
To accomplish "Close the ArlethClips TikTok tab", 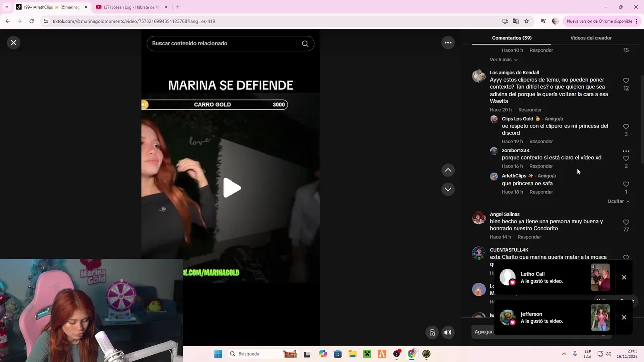I will pyautogui.click(x=86, y=7).
